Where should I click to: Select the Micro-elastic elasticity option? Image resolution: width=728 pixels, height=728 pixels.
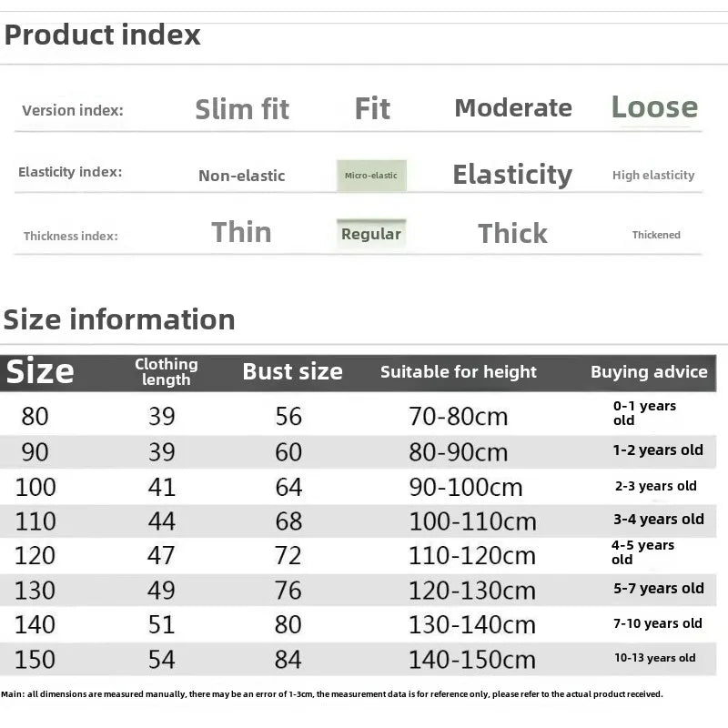[371, 175]
